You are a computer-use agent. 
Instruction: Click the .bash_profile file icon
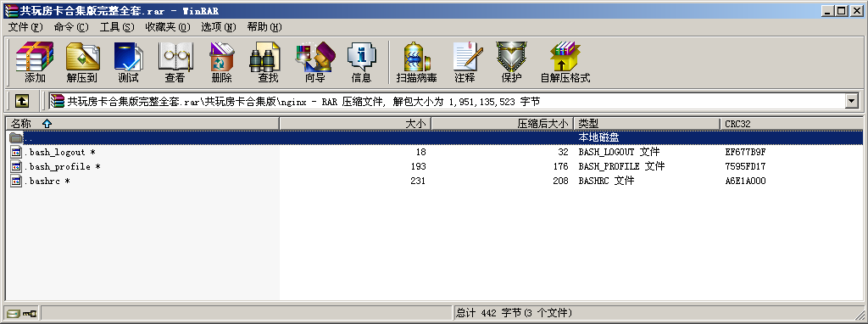coord(16,166)
